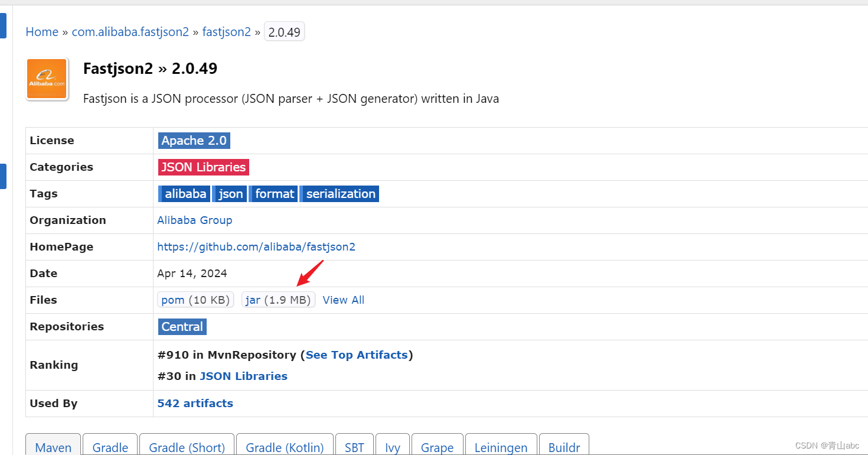The height and width of the screenshot is (455, 868).
Task: Open the Home breadcrumb link
Action: pos(42,31)
